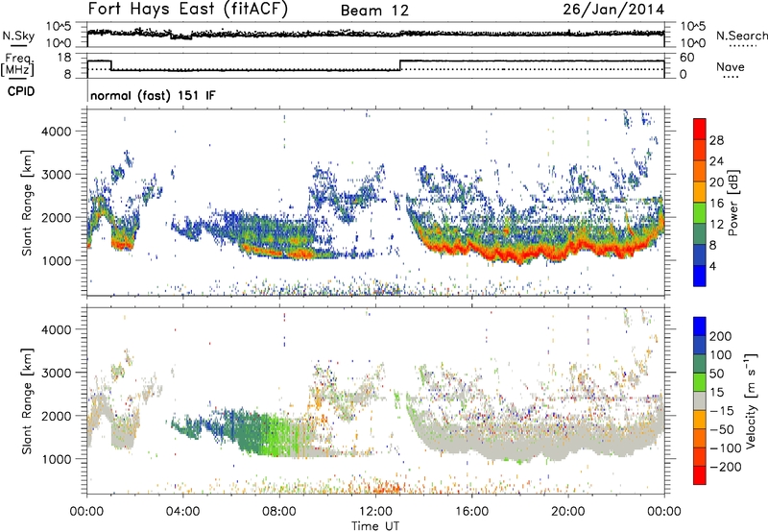
Task: Click the 'normal (fast) 151 IF' text
Action: point(153,95)
